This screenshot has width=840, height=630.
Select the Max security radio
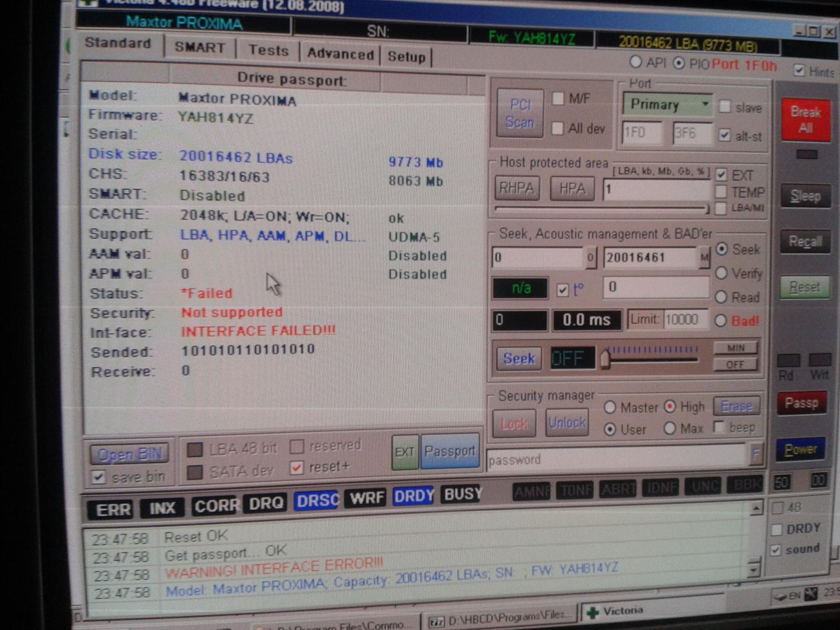[x=669, y=428]
